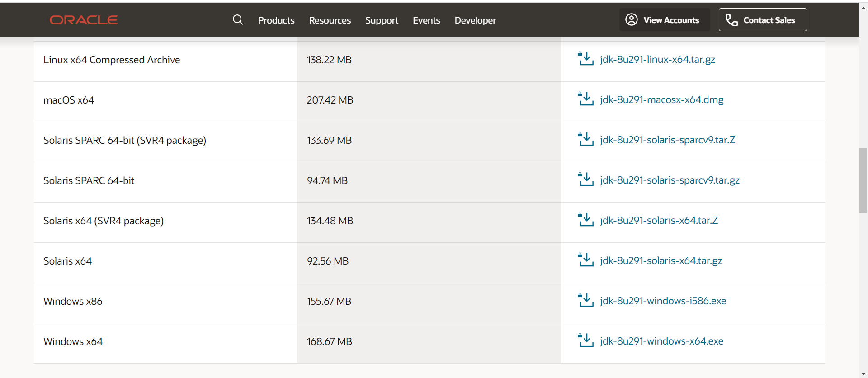Screen dimensions: 868x378
Task: Click download icon for jdk-8u291-linux-x64.tar.gz
Action: click(x=586, y=59)
